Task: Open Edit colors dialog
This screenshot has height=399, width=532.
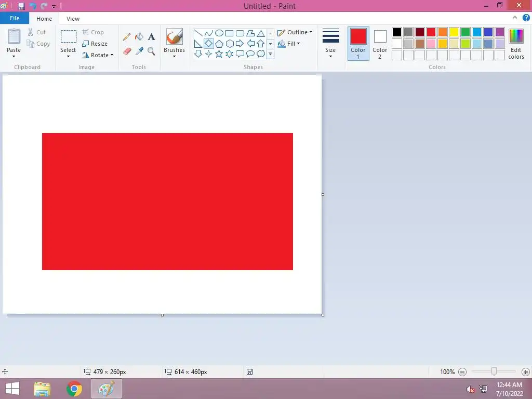Action: 516,44
